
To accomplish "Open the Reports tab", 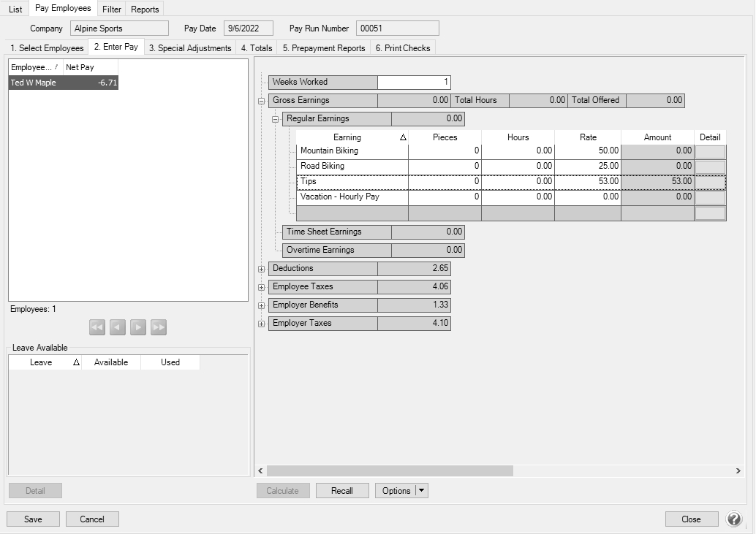I will 144,9.
